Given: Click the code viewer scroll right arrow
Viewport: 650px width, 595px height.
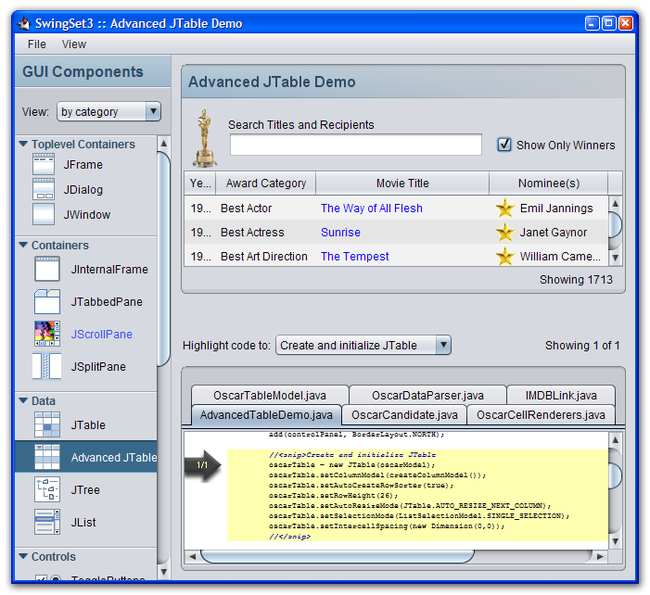Looking at the screenshot, I should click(x=600, y=556).
